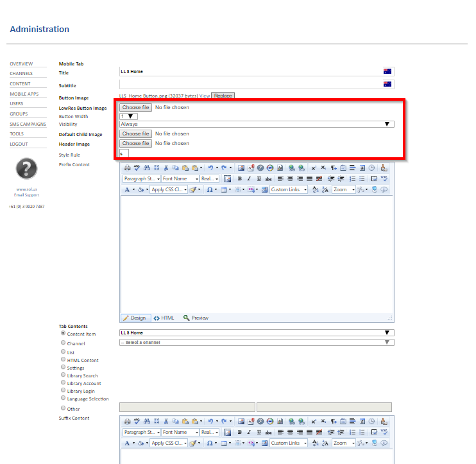Toggle Bold in Prefix Content editor
The height and width of the screenshot is (464, 476).
click(x=239, y=178)
